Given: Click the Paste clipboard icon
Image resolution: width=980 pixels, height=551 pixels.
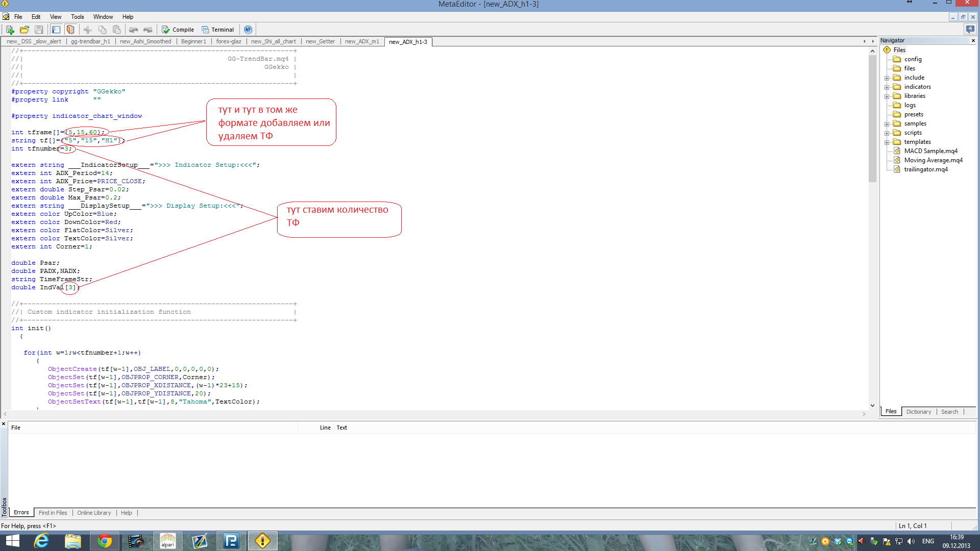Looking at the screenshot, I should click(x=117, y=30).
